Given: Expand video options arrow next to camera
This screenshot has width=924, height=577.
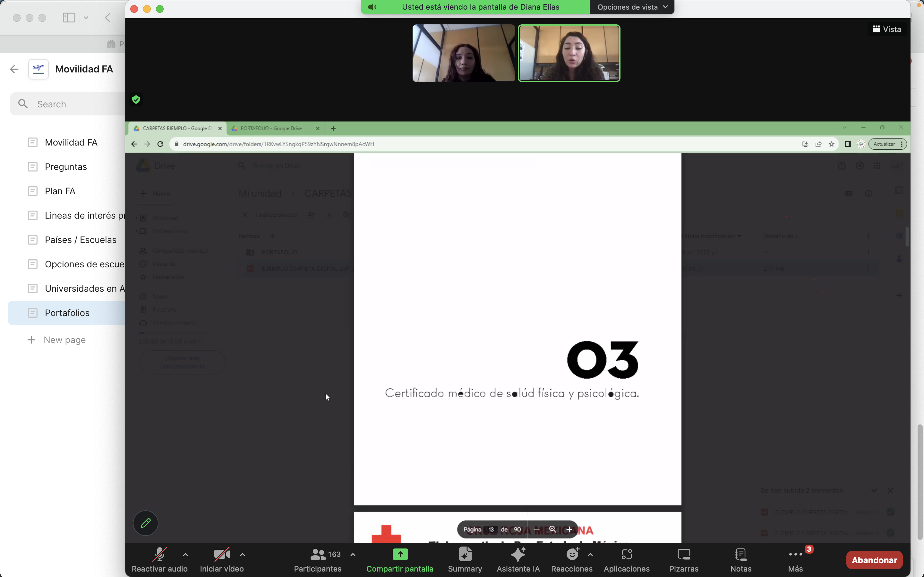Looking at the screenshot, I should [243, 555].
